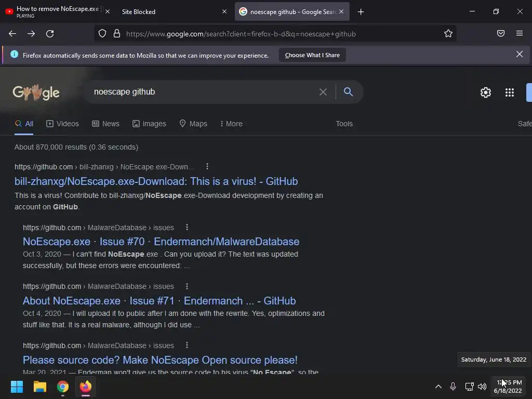Clear the Google search box text

(x=323, y=92)
